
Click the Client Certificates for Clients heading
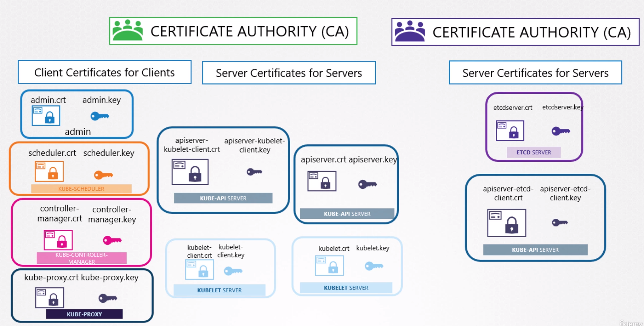(x=104, y=72)
